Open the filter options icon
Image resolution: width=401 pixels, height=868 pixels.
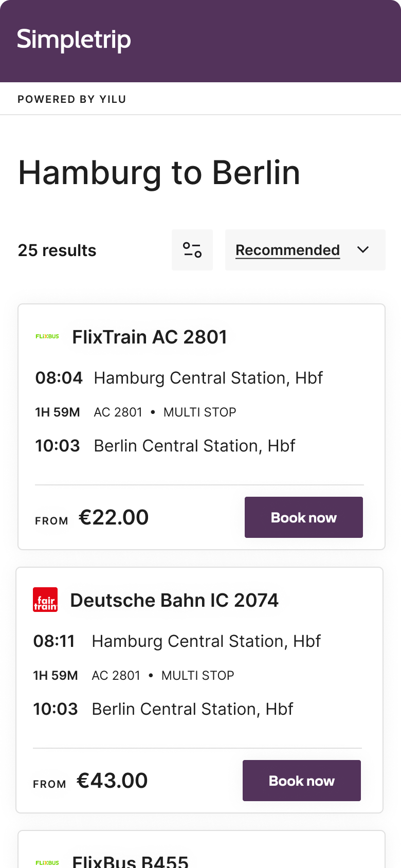[x=192, y=250]
